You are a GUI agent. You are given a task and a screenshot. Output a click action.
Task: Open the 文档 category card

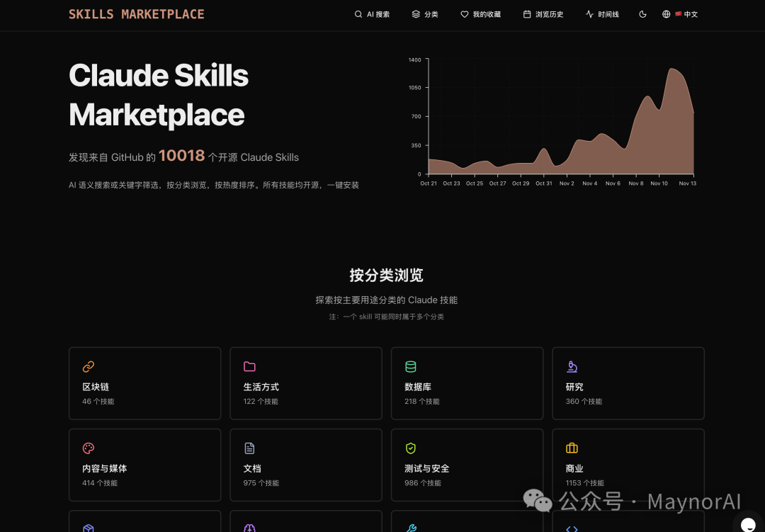(x=306, y=465)
